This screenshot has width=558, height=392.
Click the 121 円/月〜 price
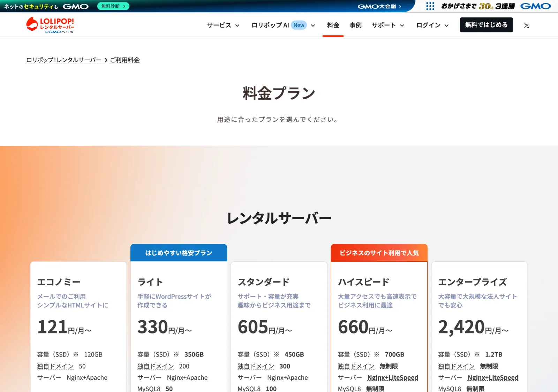click(x=65, y=327)
